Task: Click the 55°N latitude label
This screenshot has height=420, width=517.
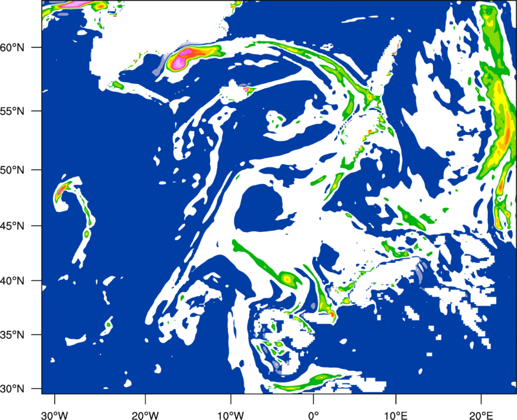Action: (x=12, y=111)
